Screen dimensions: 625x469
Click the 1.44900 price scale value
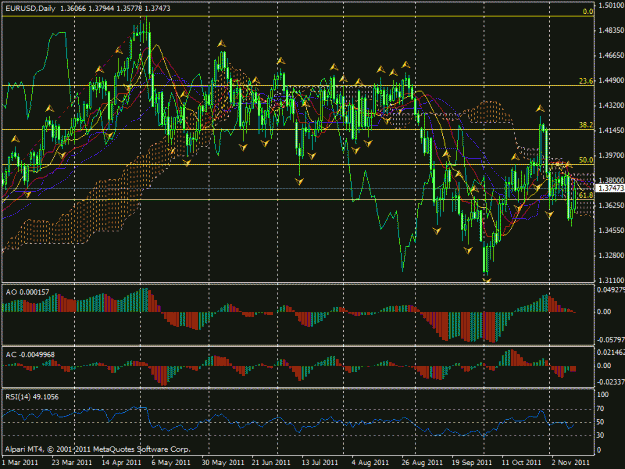click(611, 80)
